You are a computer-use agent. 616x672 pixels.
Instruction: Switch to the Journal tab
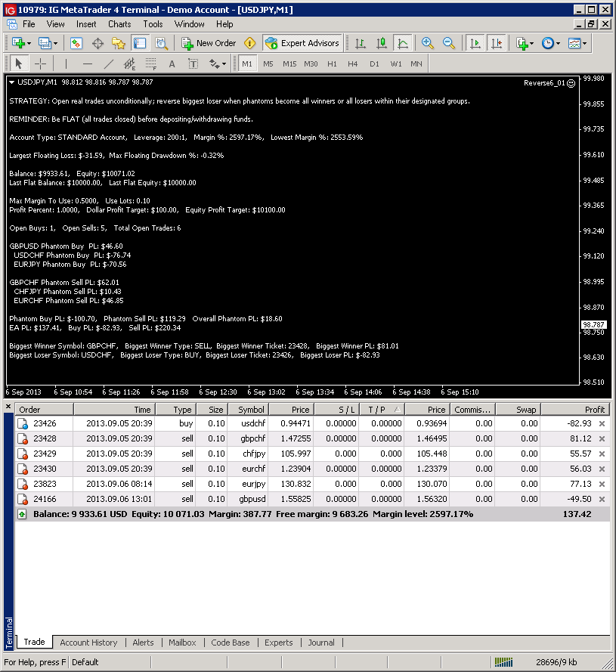(x=321, y=643)
